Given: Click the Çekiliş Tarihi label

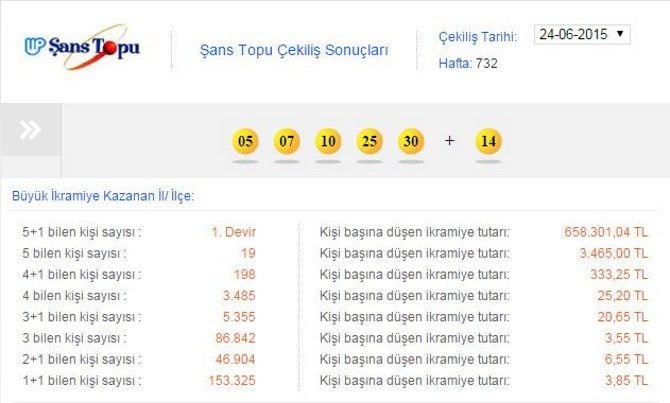Looking at the screenshot, I should [x=478, y=37].
